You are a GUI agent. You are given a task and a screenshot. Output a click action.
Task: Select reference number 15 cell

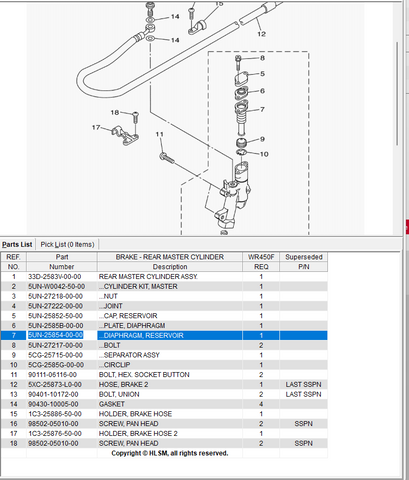tap(13, 414)
